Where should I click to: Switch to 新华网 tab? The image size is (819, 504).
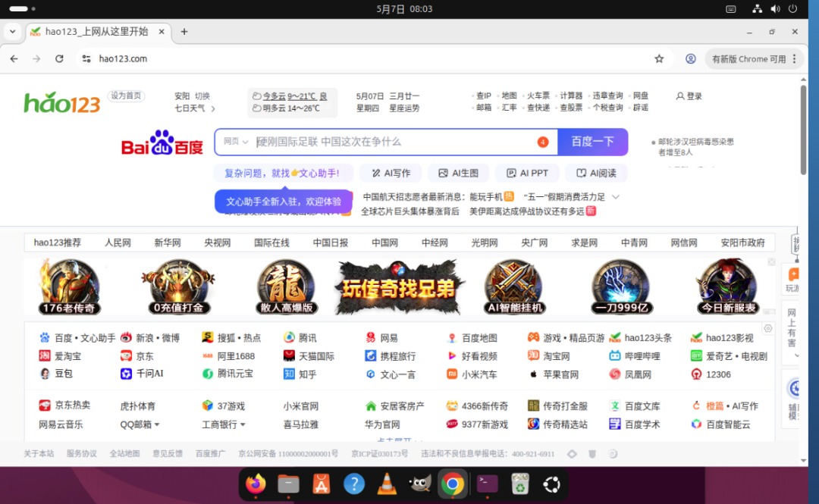(167, 243)
